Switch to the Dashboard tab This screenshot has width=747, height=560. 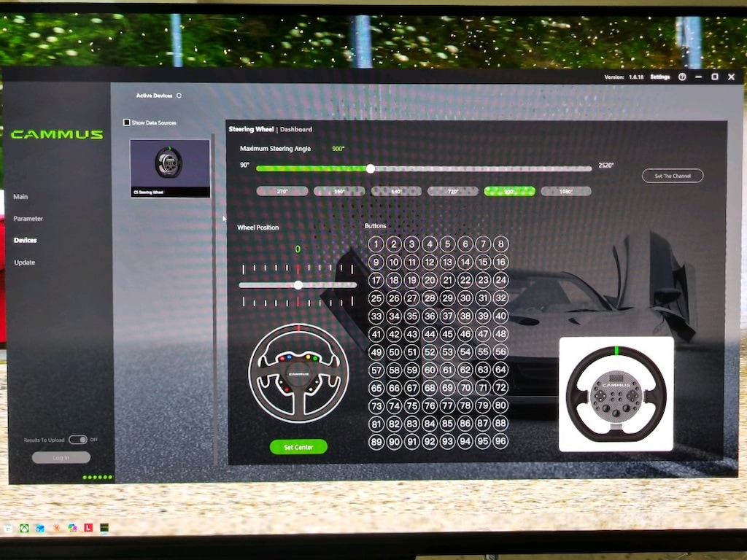pos(296,129)
